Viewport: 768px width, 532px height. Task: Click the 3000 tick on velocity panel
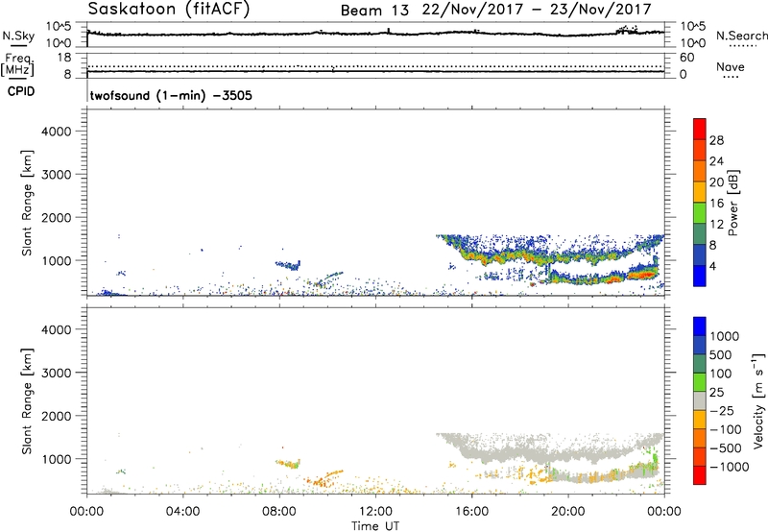[56, 373]
